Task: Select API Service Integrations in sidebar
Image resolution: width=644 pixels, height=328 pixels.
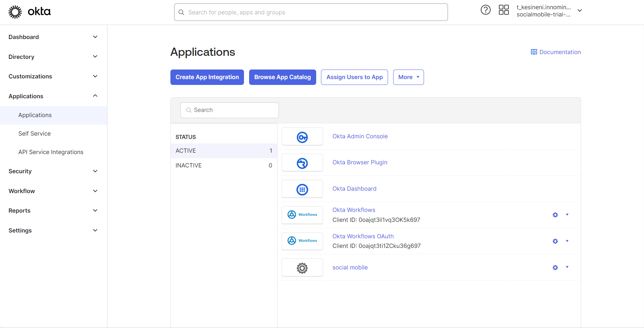Action: pyautogui.click(x=51, y=152)
